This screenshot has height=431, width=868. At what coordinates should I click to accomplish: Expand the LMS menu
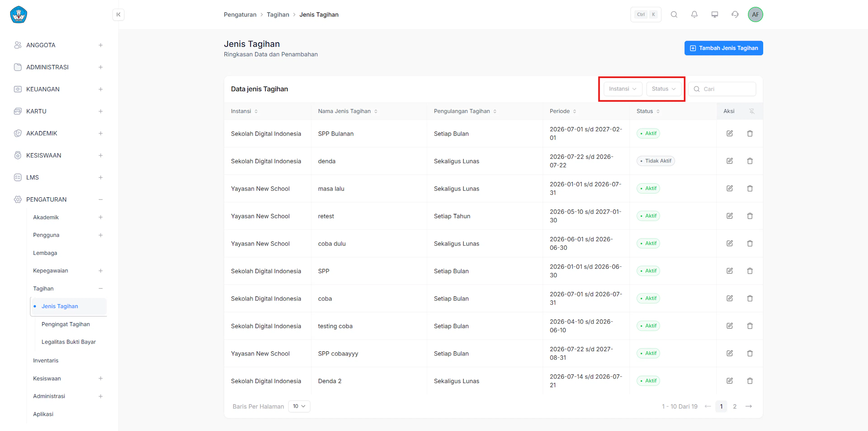click(x=100, y=178)
